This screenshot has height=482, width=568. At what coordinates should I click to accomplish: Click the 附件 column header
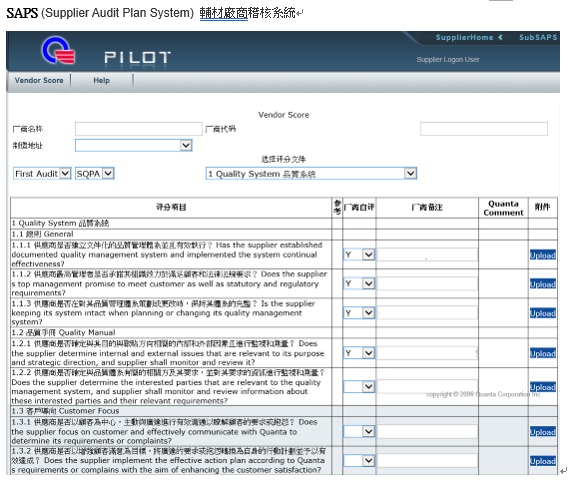coord(542,207)
